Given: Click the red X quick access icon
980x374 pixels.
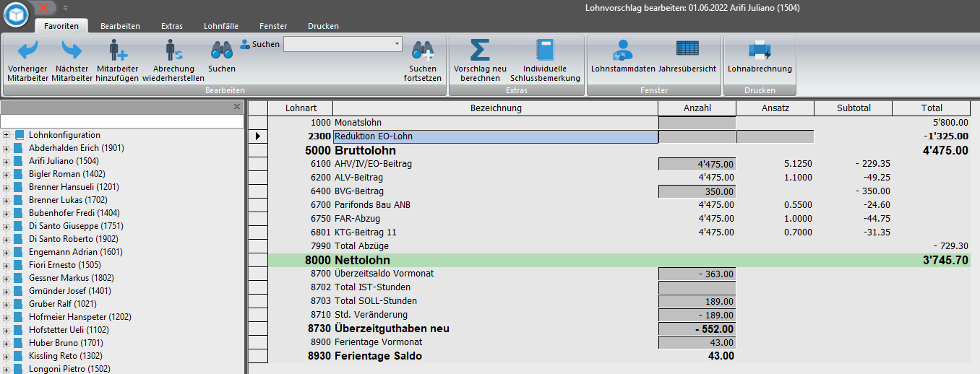Looking at the screenshot, I should [43, 7].
